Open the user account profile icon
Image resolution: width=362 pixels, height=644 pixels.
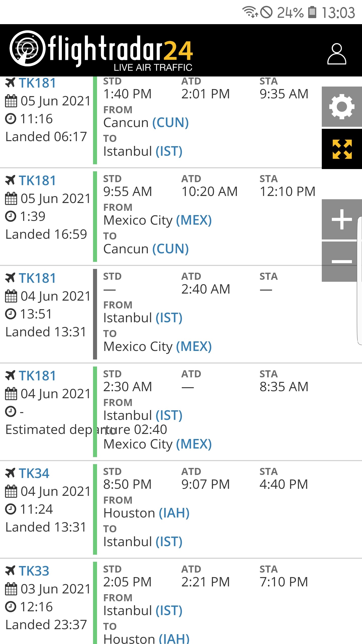[337, 54]
